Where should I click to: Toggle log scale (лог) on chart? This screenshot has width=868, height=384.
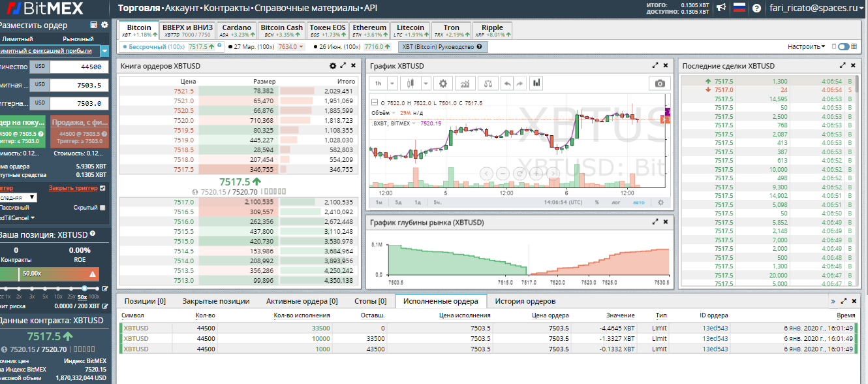click(x=615, y=202)
